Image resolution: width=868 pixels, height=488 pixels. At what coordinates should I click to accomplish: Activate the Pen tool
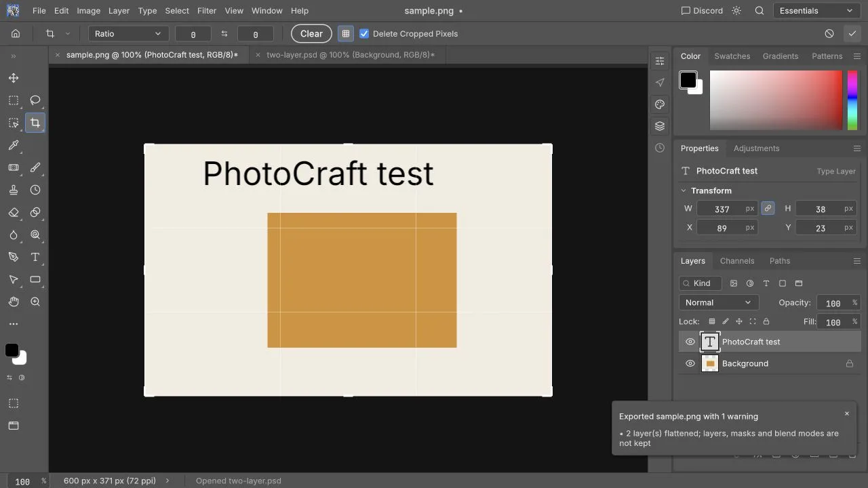(14, 257)
